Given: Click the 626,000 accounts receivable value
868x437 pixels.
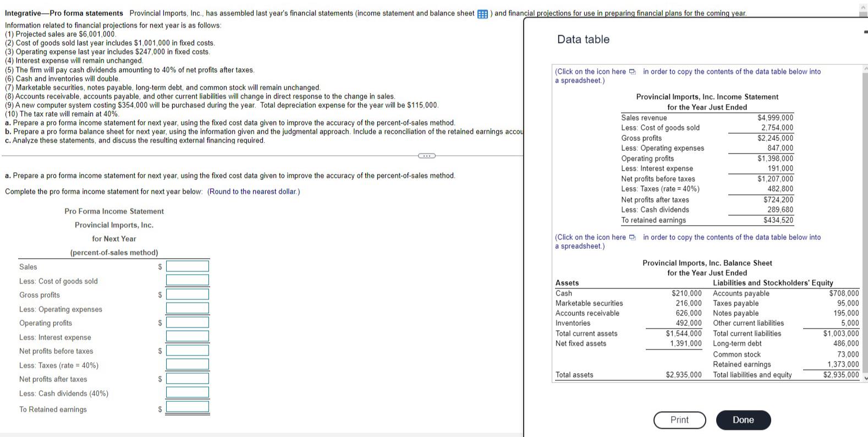Looking at the screenshot, I should (689, 313).
